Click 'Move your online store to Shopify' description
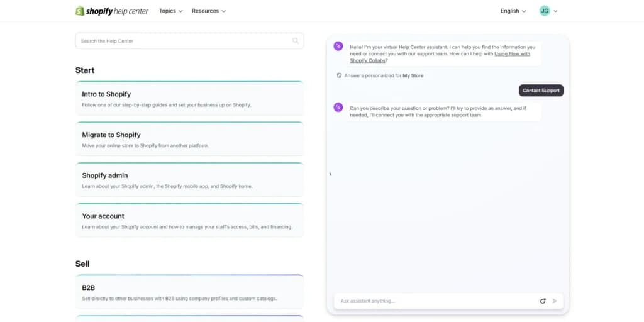 pos(145,145)
